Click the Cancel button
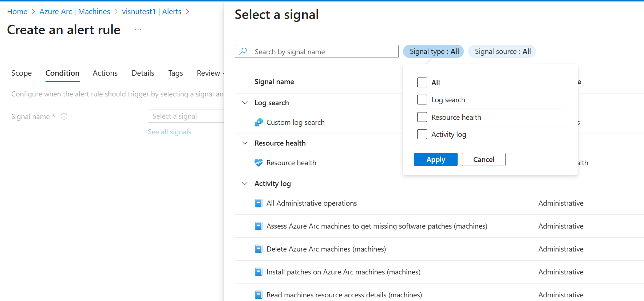The width and height of the screenshot is (644, 301). coord(483,159)
